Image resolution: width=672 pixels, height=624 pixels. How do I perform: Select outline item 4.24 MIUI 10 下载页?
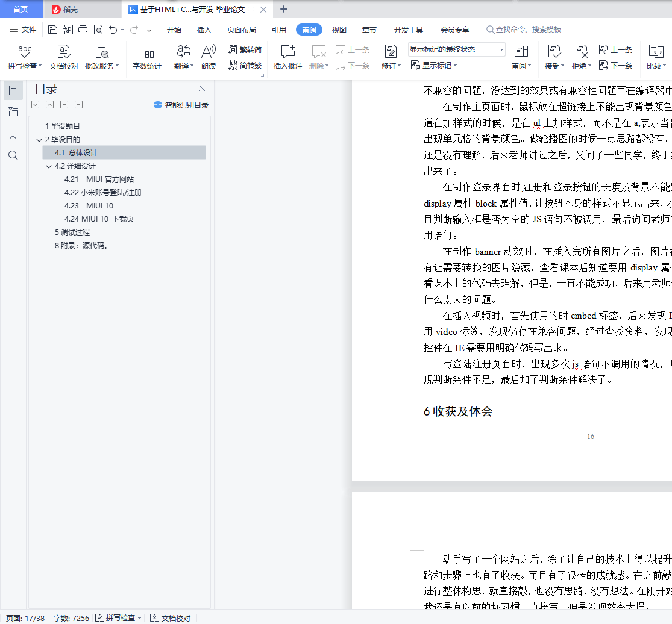[99, 219]
